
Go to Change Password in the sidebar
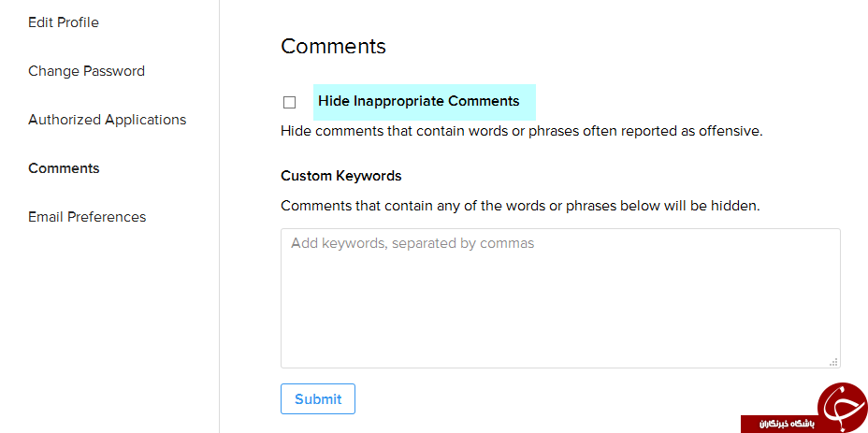pyautogui.click(x=86, y=71)
